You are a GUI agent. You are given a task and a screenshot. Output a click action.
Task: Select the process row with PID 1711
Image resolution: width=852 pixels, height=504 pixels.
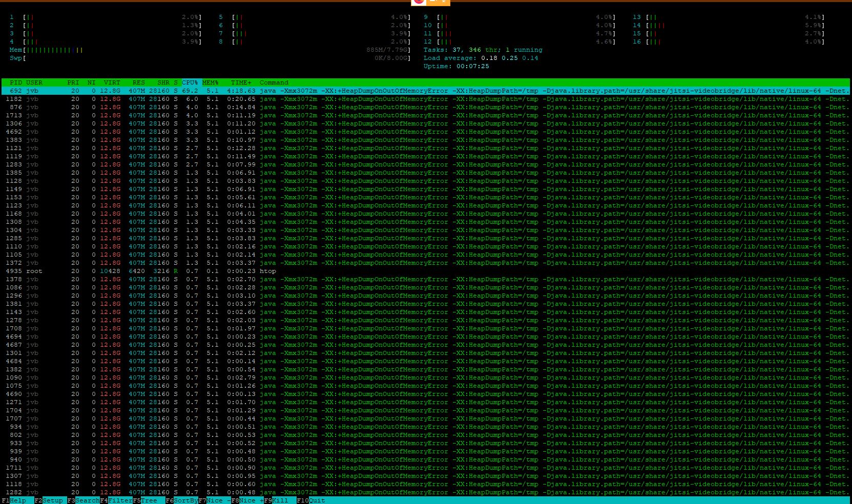click(x=426, y=468)
